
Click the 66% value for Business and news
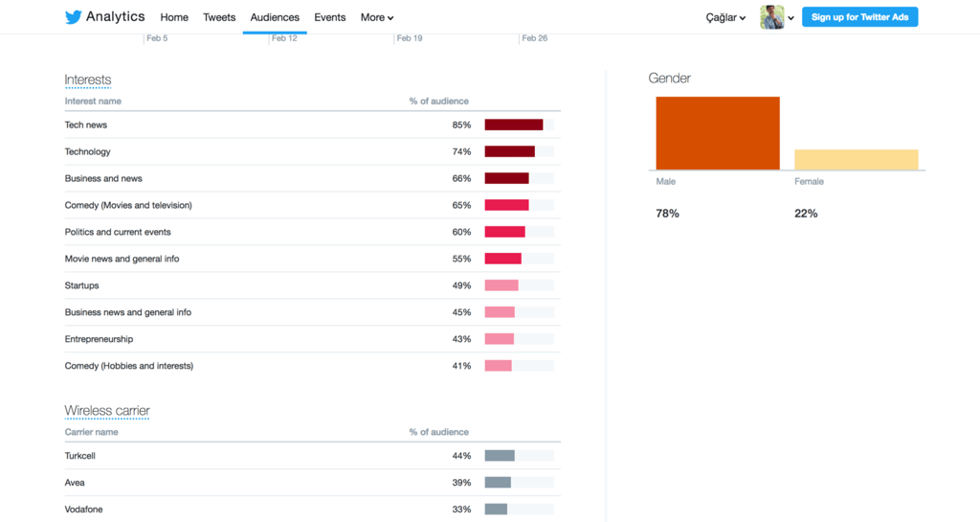pos(461,179)
